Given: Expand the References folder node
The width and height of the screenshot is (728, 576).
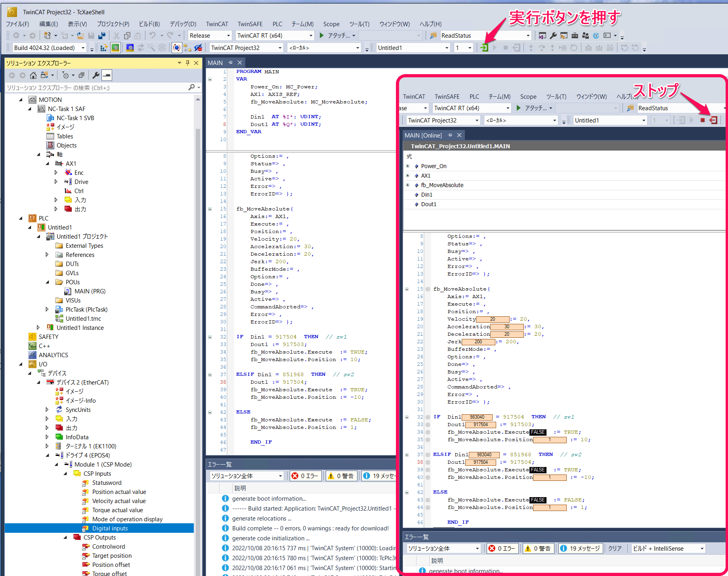Looking at the screenshot, I should 47,255.
